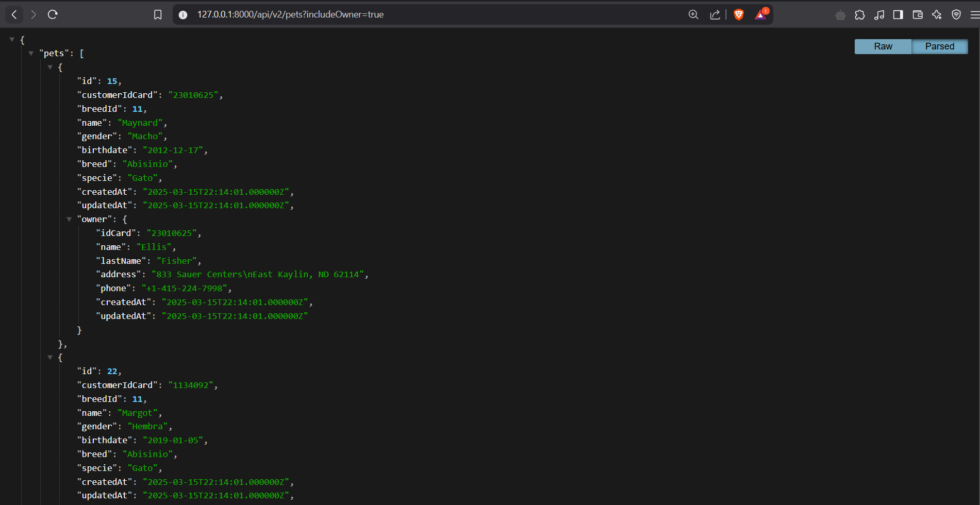Click the Brave VPN shield icon
Image resolution: width=980 pixels, height=505 pixels.
[956, 14]
